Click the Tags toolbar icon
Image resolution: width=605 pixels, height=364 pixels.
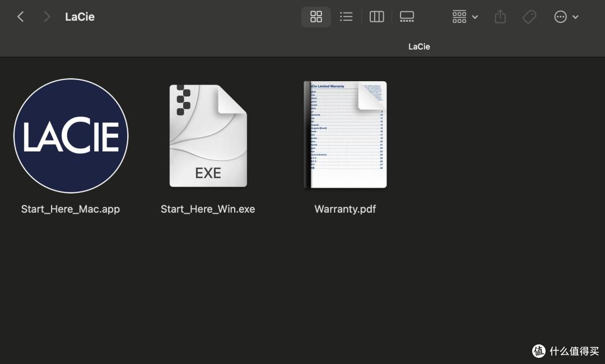pyautogui.click(x=529, y=17)
